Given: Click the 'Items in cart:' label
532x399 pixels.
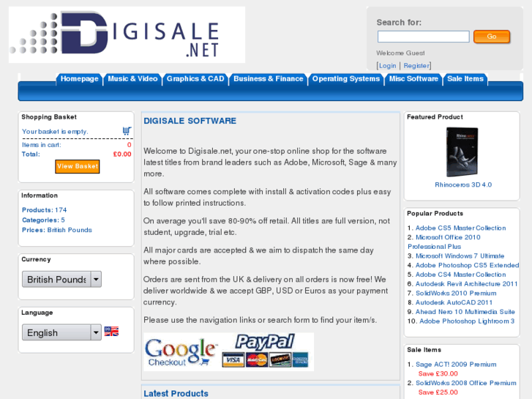Looking at the screenshot, I should click(42, 145).
